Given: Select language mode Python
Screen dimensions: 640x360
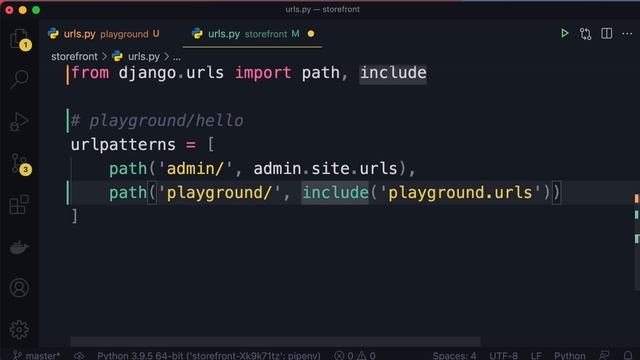Looking at the screenshot, I should click(569, 356).
